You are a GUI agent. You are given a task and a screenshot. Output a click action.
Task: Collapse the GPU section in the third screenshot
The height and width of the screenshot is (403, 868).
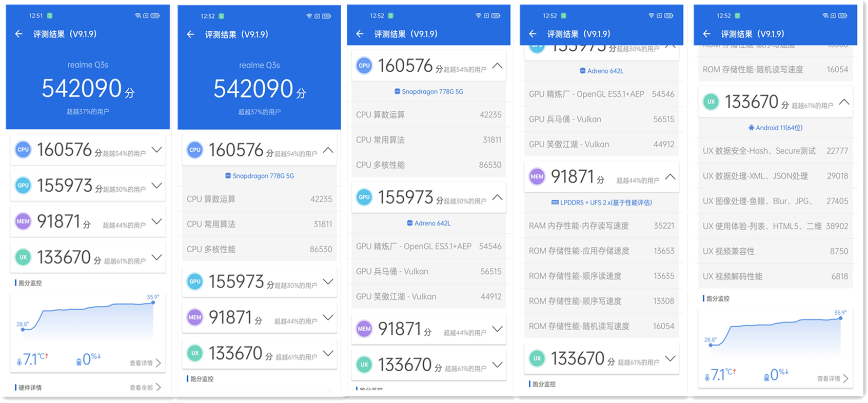coord(497,197)
